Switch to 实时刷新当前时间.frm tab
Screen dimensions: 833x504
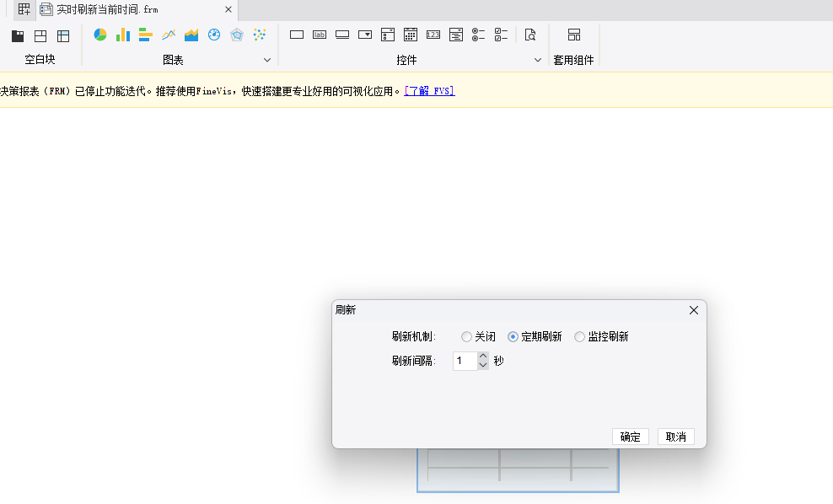point(106,9)
